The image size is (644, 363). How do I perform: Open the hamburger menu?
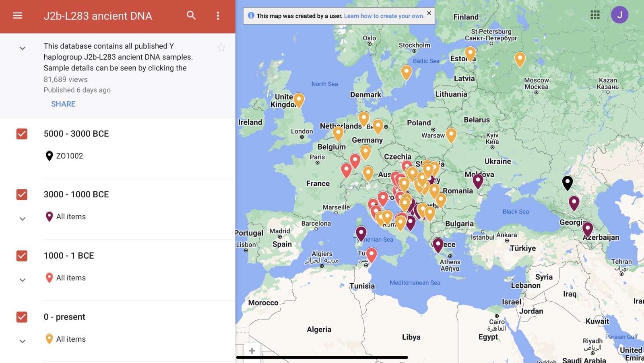click(18, 16)
